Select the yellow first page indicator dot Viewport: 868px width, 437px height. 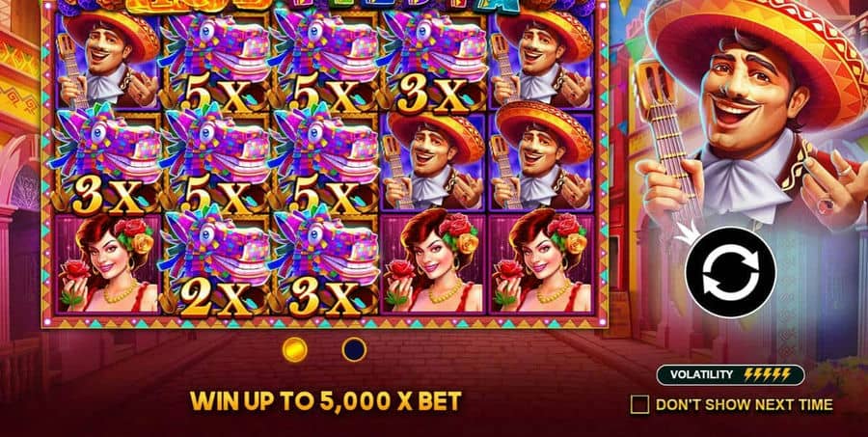[295, 349]
